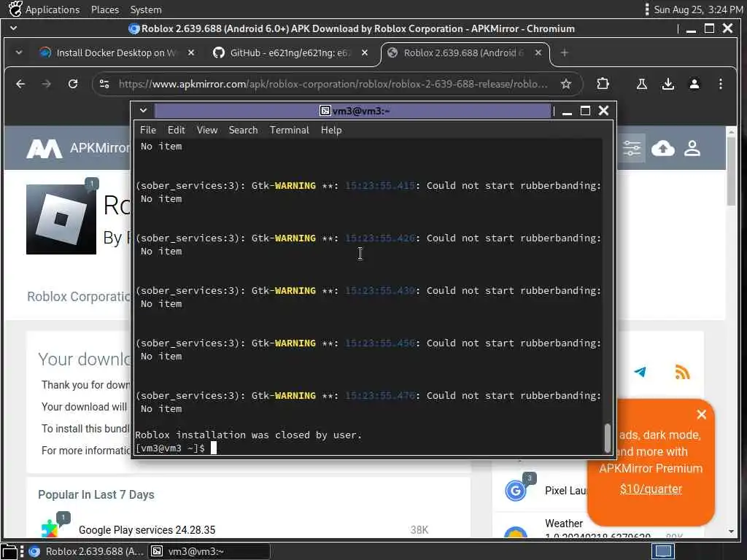Switch to GitHub e621ng tab
The width and height of the screenshot is (747, 560).
[x=291, y=52]
